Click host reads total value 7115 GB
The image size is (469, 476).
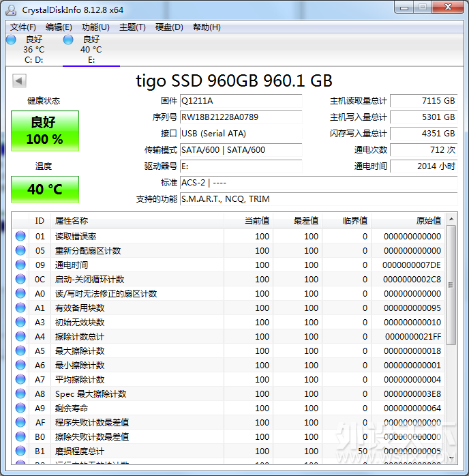point(423,101)
